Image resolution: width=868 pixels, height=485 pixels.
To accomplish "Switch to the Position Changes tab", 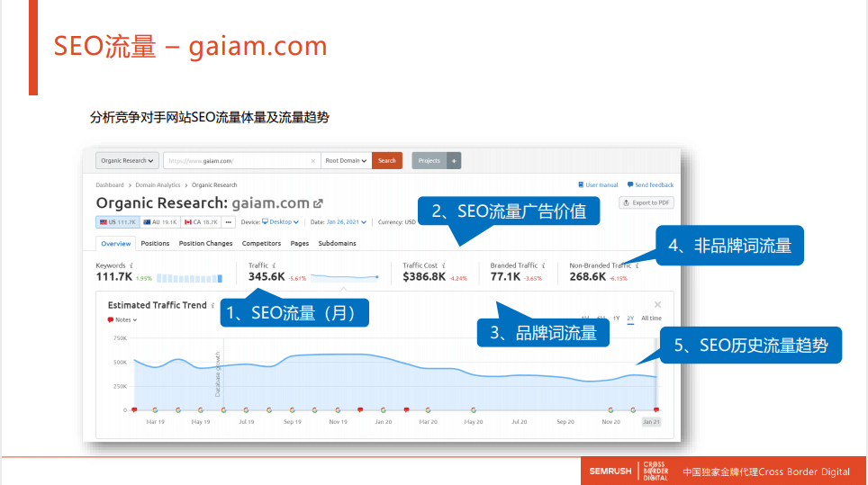I will pyautogui.click(x=205, y=243).
